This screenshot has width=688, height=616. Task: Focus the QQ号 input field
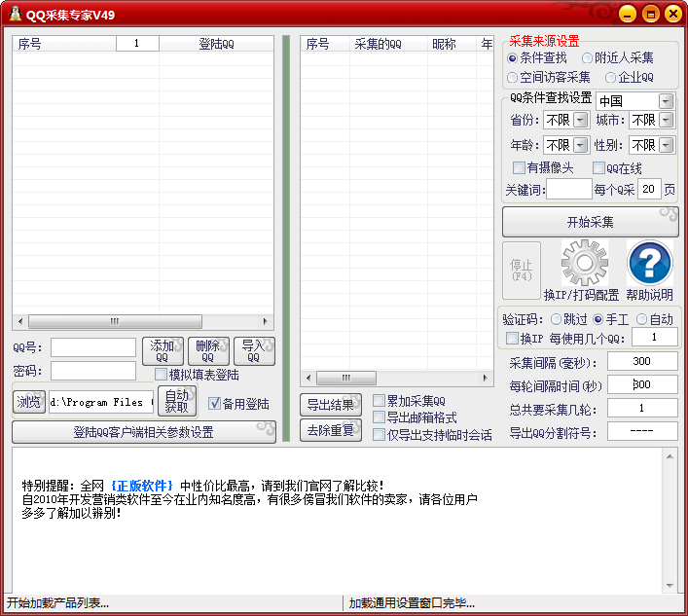click(x=93, y=347)
